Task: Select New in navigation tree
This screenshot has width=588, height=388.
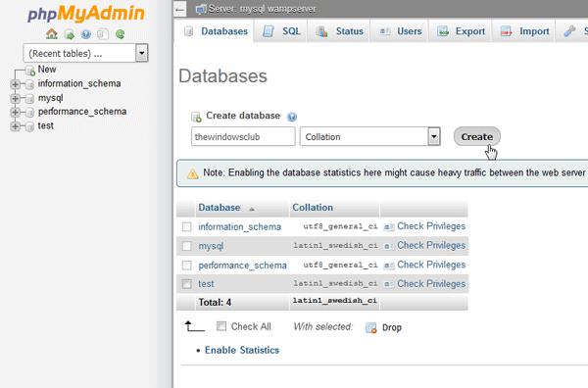Action: 47,70
